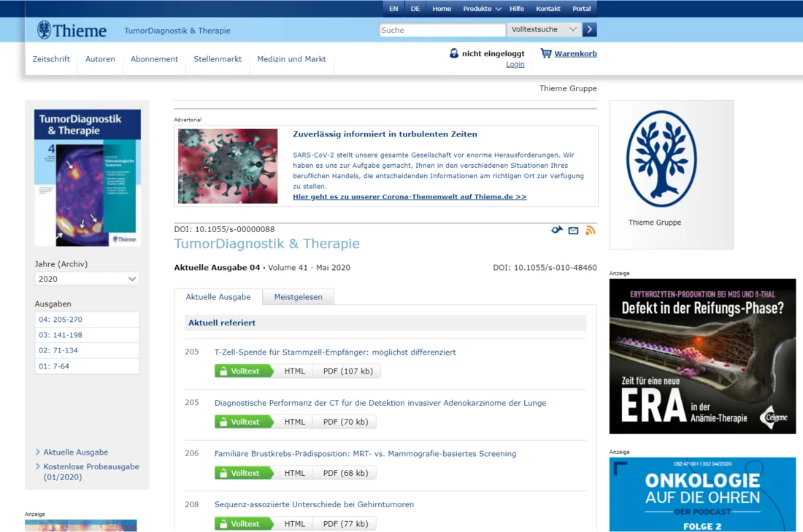Open the 2020 year archive dropdown
The image size is (803, 532).
(x=86, y=279)
